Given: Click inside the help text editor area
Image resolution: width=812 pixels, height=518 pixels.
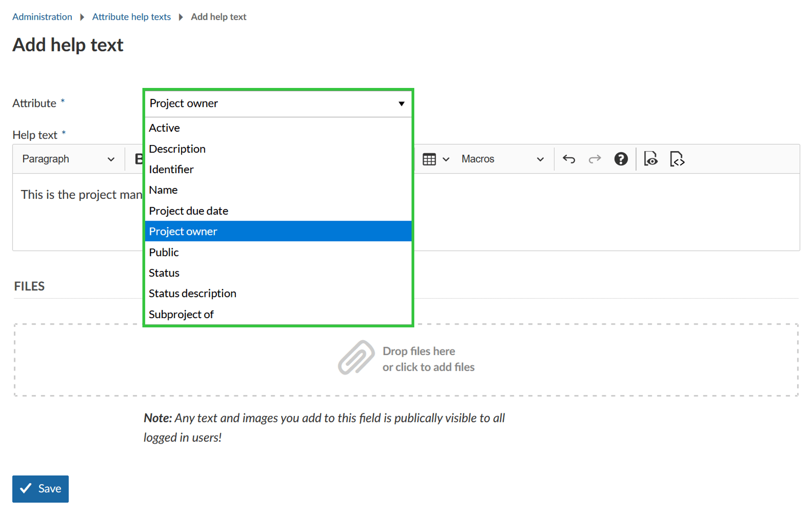Looking at the screenshot, I should pos(599,212).
